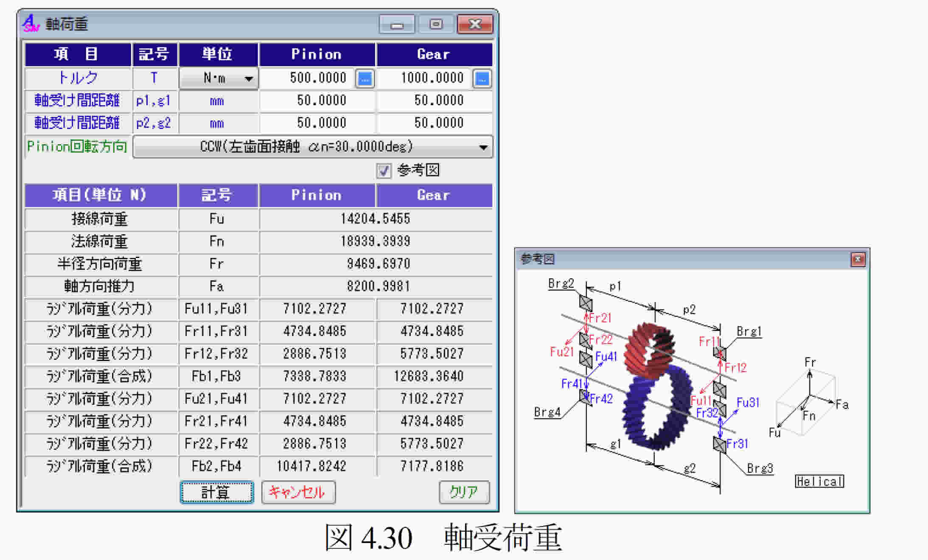Viewport: 928px width, 560px height.
Task: Click the 接線荷重 row label
Action: point(100,219)
